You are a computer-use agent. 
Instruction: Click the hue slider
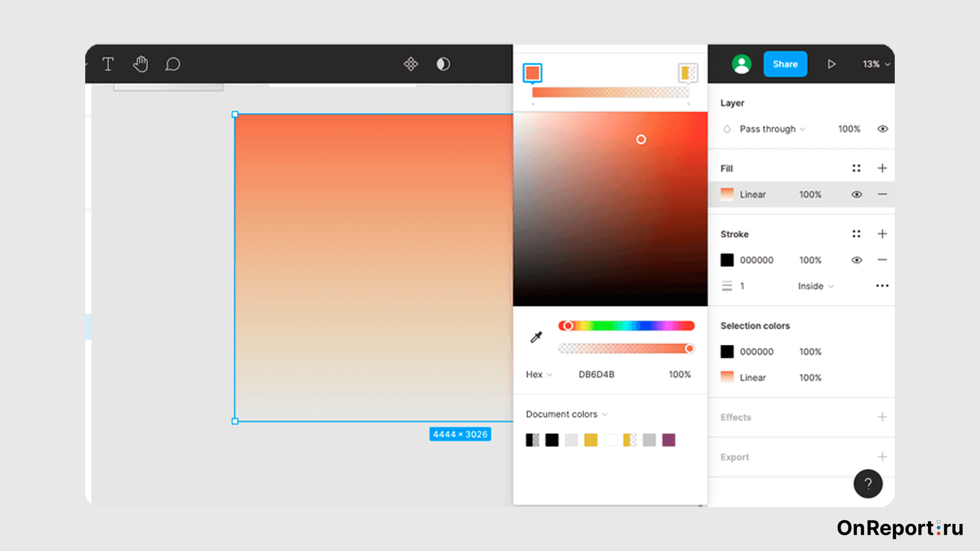626,325
